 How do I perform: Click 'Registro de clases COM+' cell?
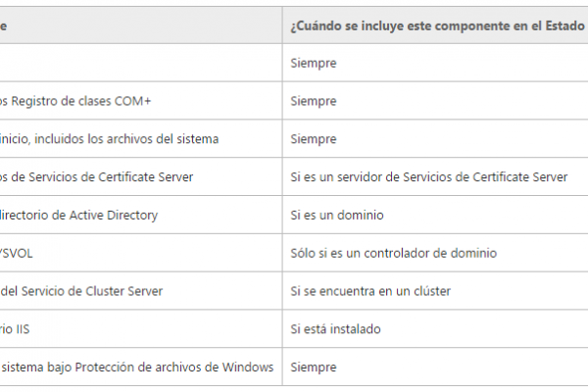click(x=75, y=101)
